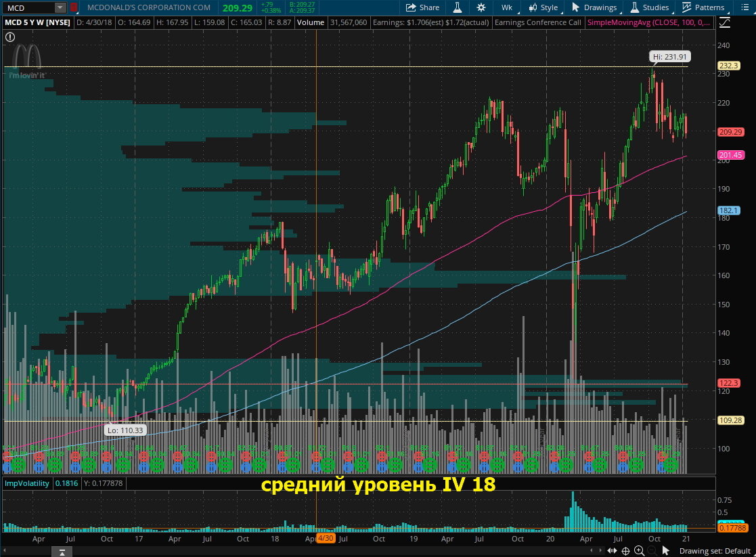756x557 pixels.
Task: Click the SimpleMovingAvg study label
Action: [648, 22]
